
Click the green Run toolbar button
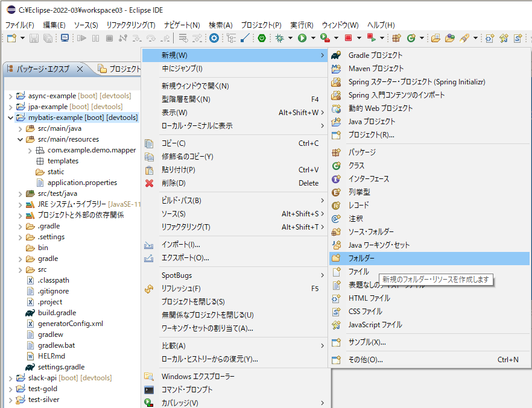pyautogui.click(x=302, y=39)
